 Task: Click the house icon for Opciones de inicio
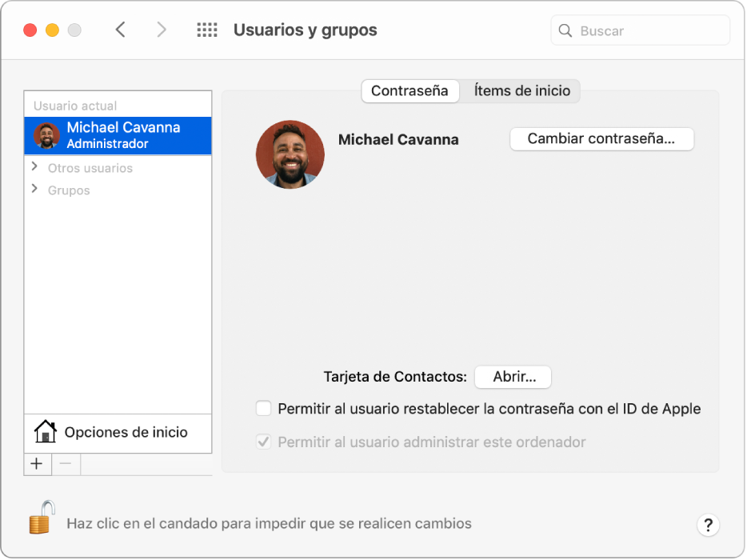[x=46, y=431]
